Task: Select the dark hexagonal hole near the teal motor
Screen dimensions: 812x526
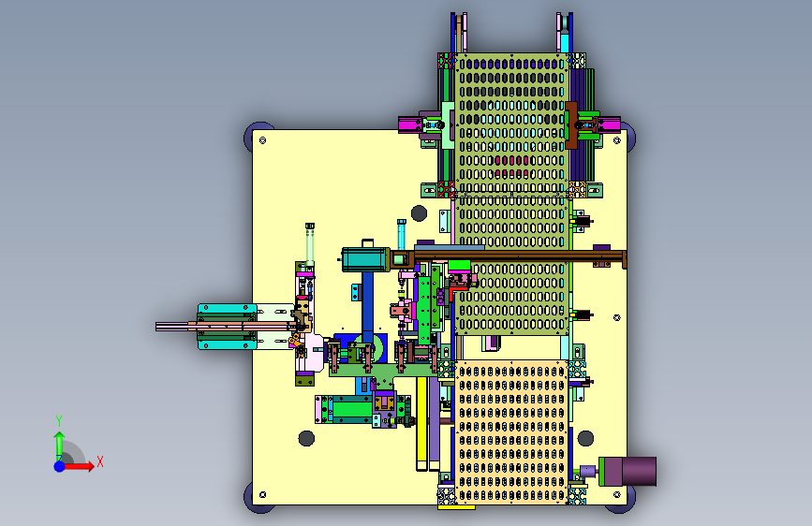Action: [419, 212]
